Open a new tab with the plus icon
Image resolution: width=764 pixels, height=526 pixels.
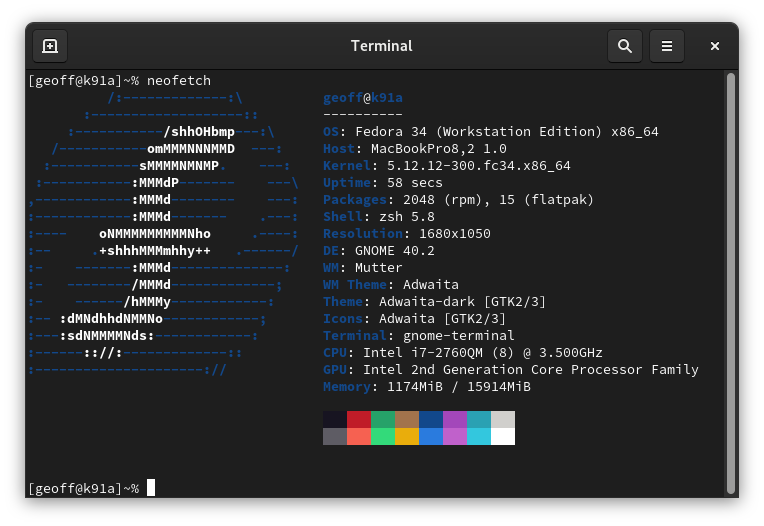(50, 46)
